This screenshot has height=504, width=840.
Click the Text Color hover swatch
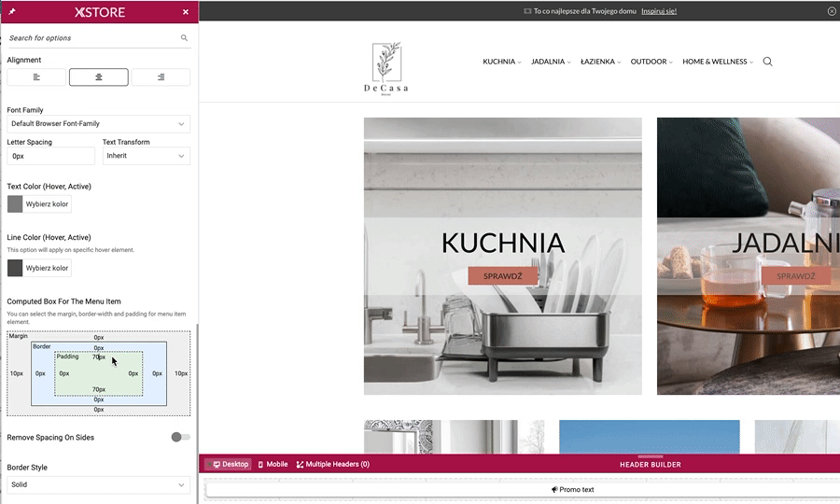pos(15,204)
